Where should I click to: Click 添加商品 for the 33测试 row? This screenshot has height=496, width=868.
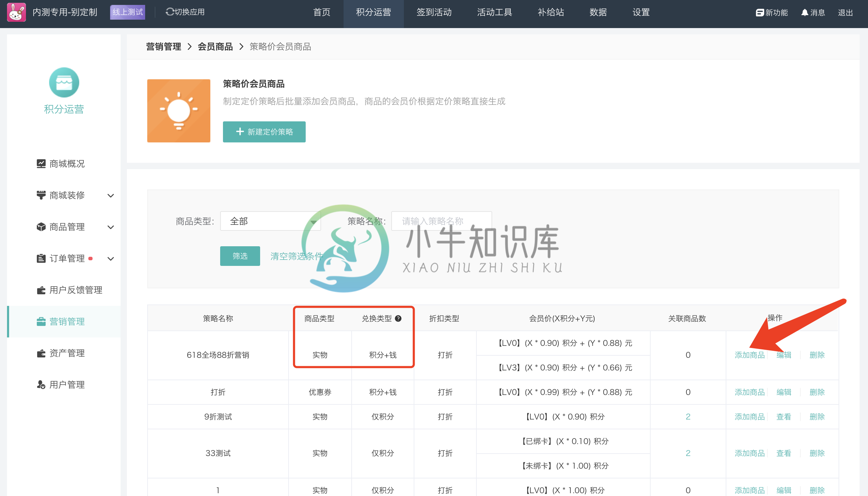750,453
